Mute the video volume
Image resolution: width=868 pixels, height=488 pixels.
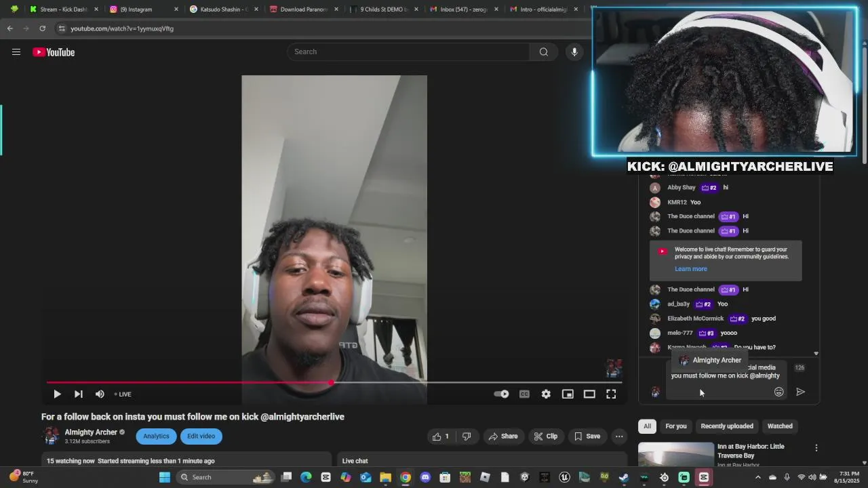[100, 394]
